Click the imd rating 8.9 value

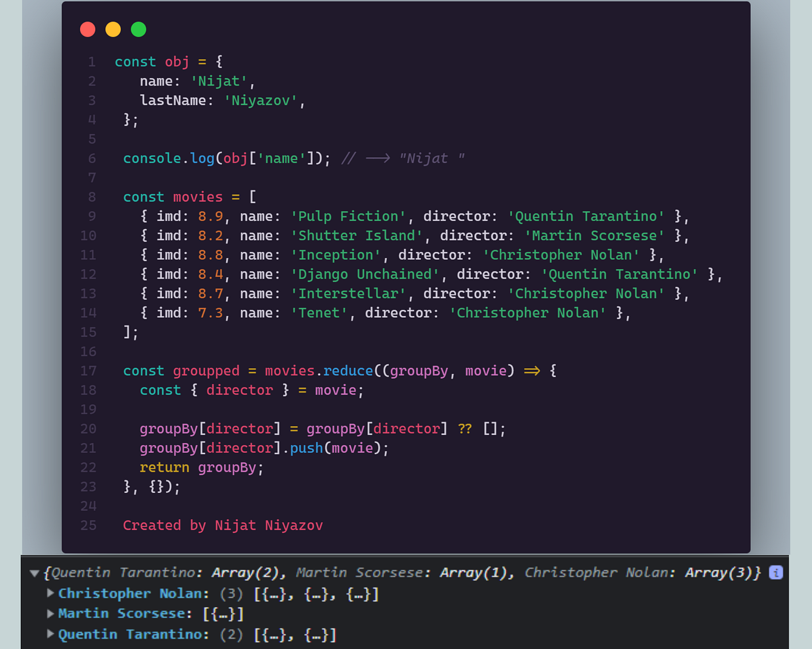(210, 216)
